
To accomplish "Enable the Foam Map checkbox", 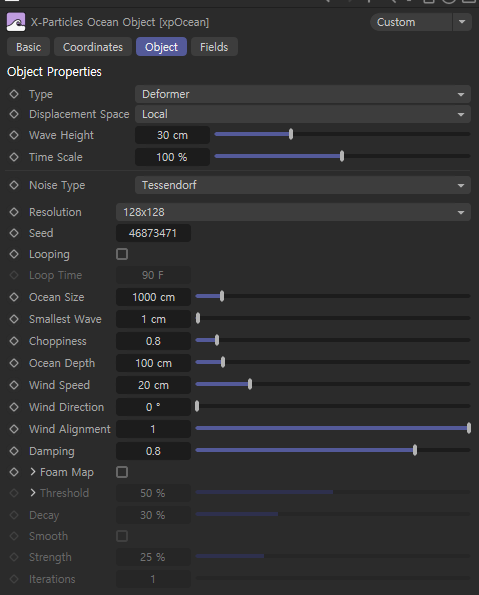I will click(122, 472).
